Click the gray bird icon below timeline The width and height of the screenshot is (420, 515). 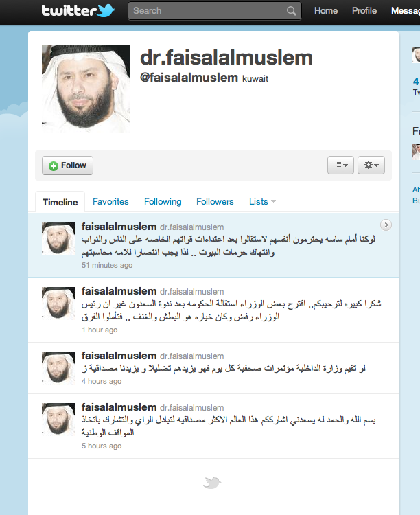pyautogui.click(x=212, y=483)
